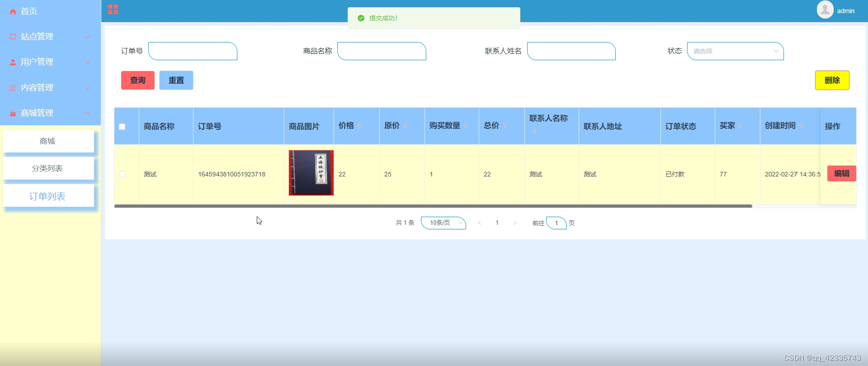Click the table horizontal scrollbar
868x366 pixels.
(x=433, y=206)
